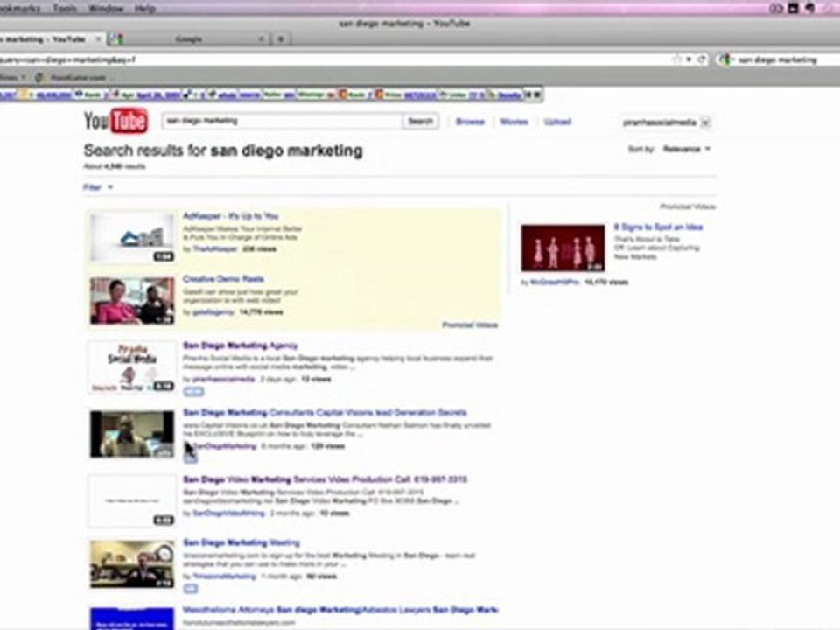Click the HD badge under San Diego Marketing Meeting
The height and width of the screenshot is (630, 840).
click(190, 588)
